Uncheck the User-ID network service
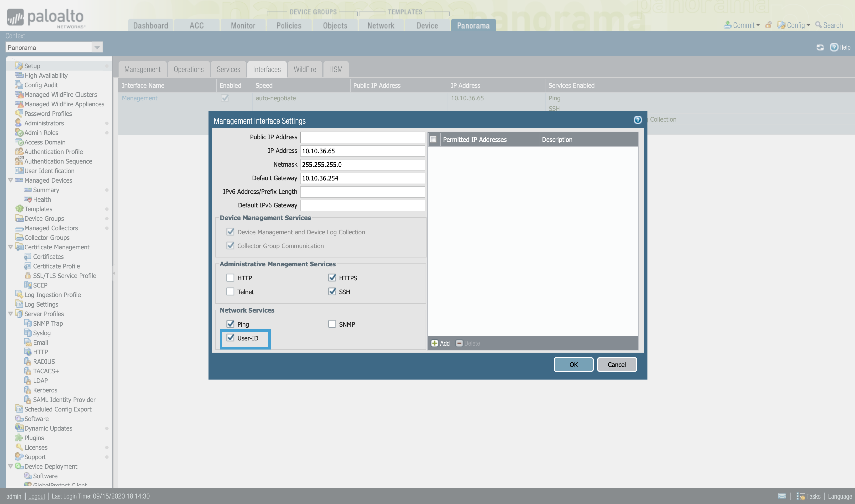The image size is (855, 504). 230,338
